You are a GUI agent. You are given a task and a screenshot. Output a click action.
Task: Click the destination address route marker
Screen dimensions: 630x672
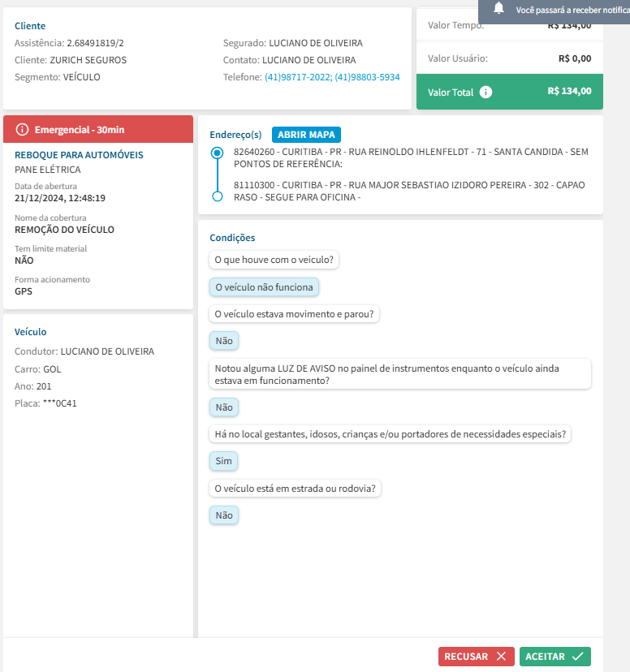pos(217,196)
